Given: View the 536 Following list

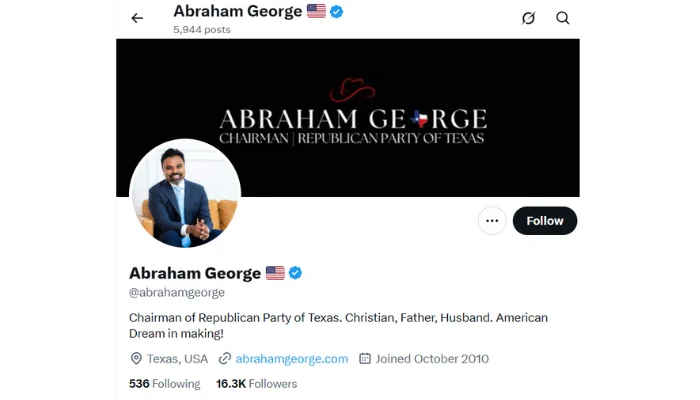Looking at the screenshot, I should pyautogui.click(x=165, y=384).
